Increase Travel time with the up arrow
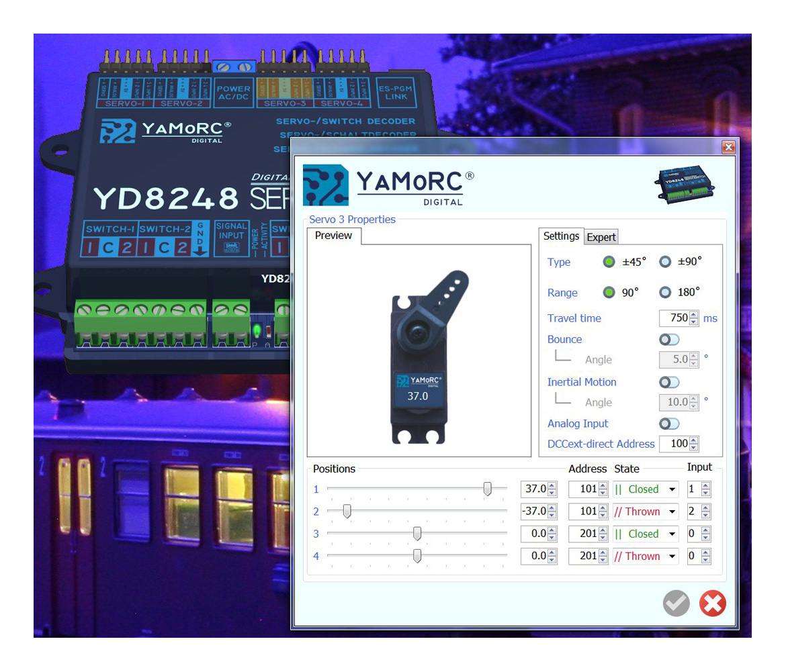The image size is (786, 672). coord(694,315)
